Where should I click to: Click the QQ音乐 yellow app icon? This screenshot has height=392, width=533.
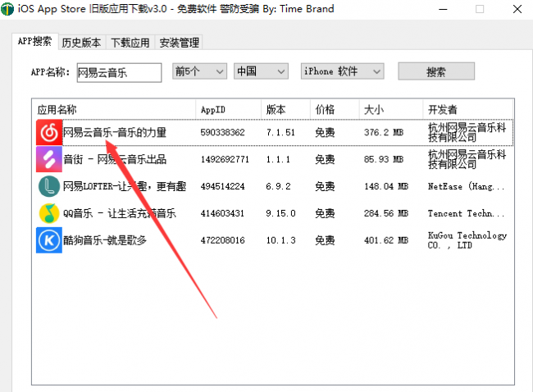(49, 213)
